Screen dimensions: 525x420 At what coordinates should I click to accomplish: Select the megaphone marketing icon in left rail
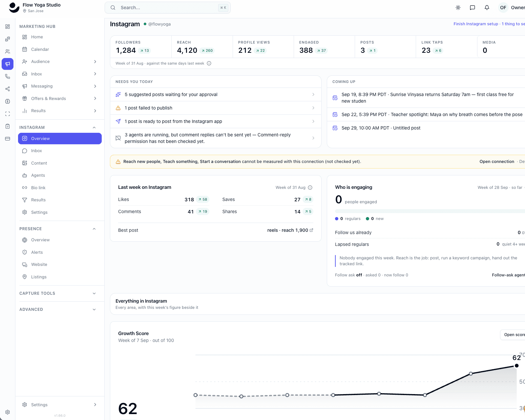pyautogui.click(x=8, y=64)
